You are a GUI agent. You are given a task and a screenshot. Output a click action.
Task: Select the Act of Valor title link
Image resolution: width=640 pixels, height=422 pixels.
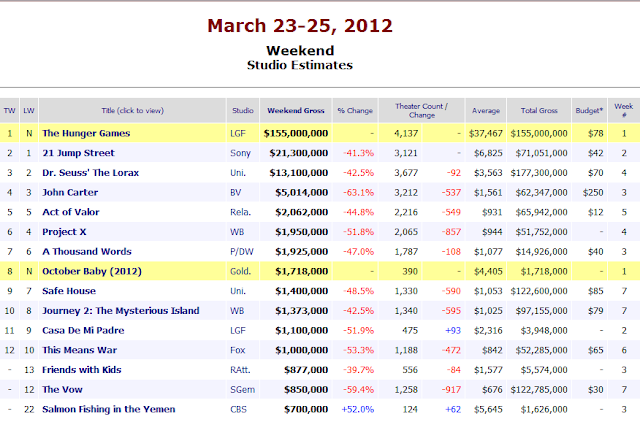[x=71, y=212]
